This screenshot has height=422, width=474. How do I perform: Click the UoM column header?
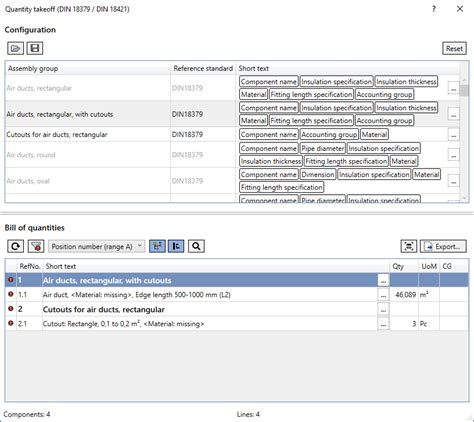click(x=429, y=266)
